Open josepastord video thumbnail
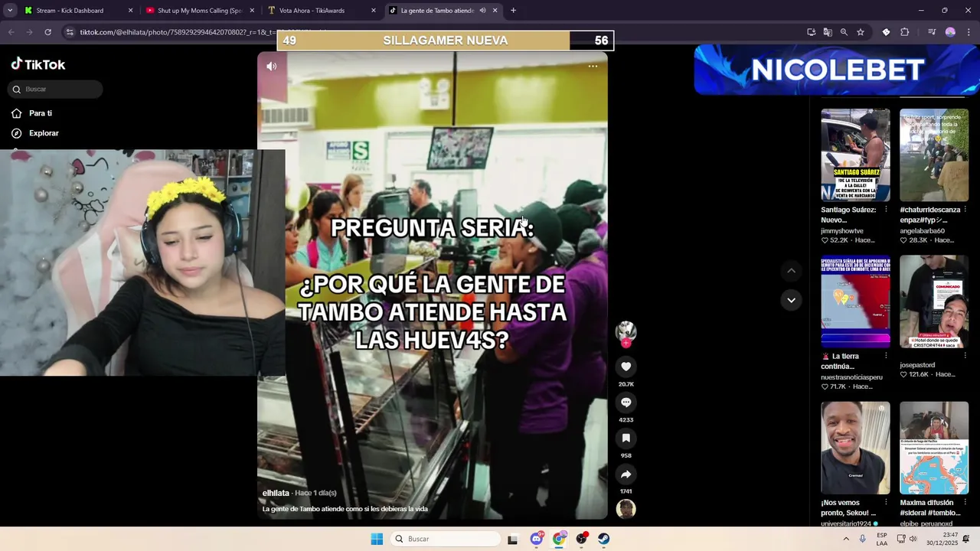The height and width of the screenshot is (551, 980). pyautogui.click(x=934, y=302)
